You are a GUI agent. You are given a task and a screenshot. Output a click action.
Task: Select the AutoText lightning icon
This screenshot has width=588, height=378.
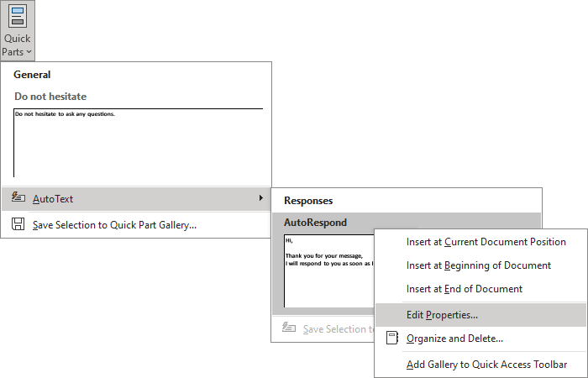18,197
